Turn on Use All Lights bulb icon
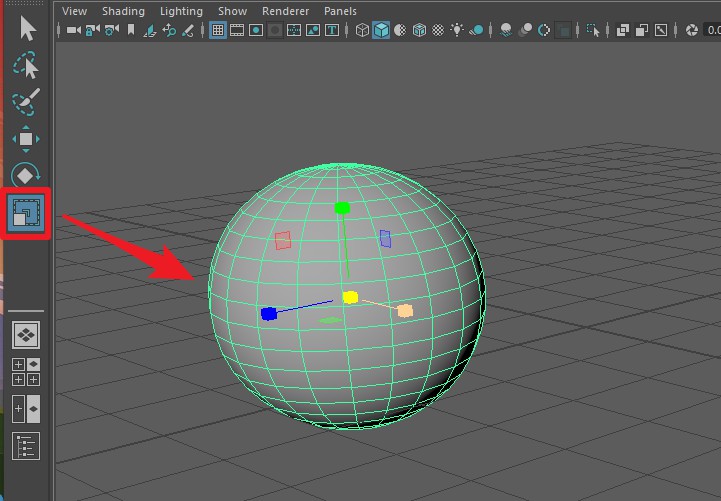 click(457, 30)
